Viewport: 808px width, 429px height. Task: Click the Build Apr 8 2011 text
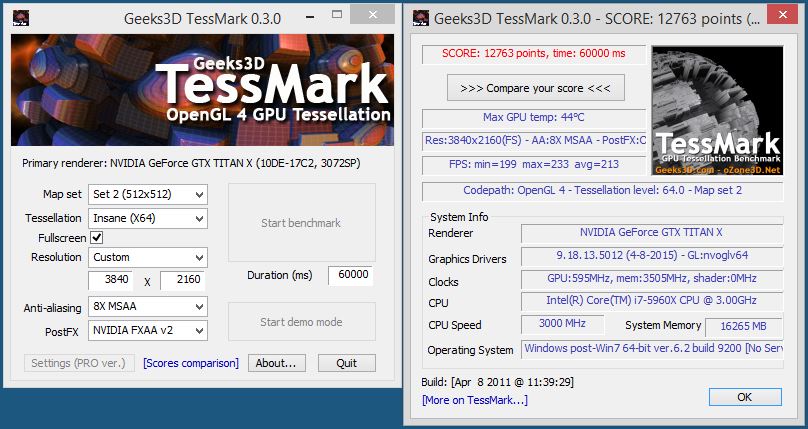pyautogui.click(x=498, y=383)
